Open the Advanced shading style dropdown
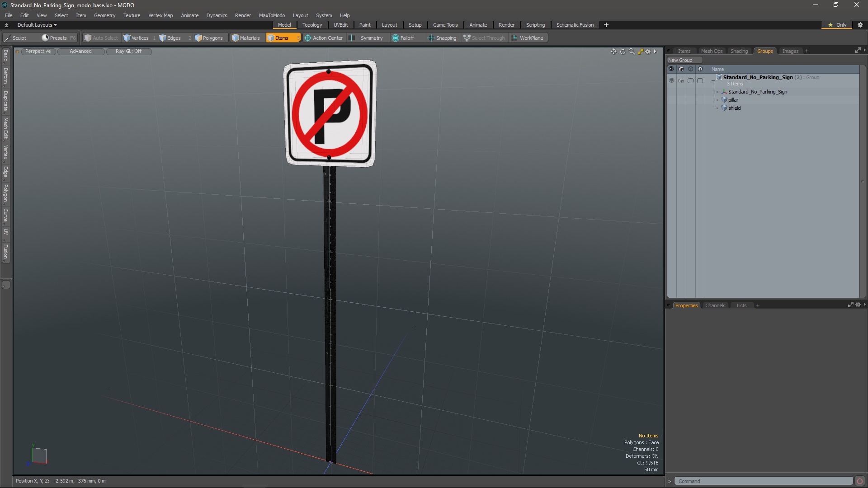The image size is (868, 488). 80,51
